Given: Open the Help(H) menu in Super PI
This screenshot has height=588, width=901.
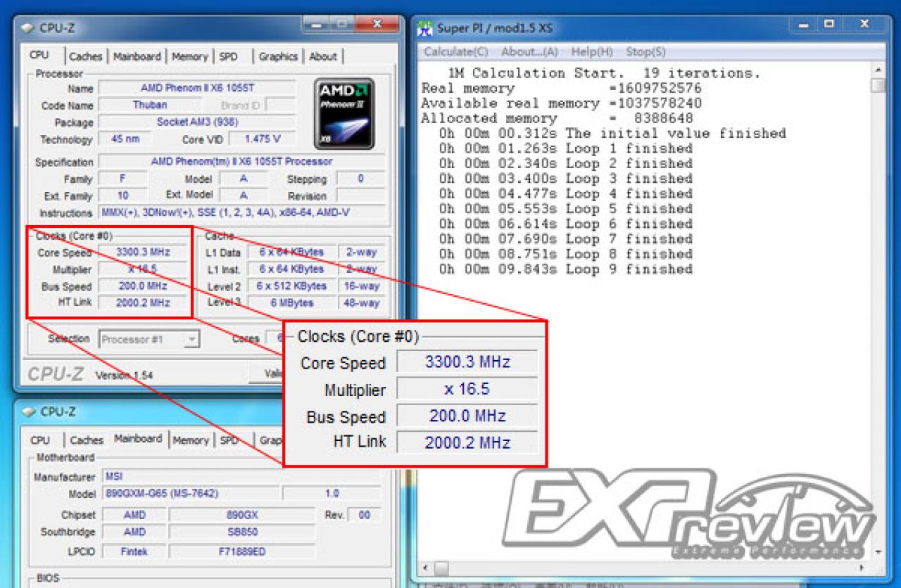Looking at the screenshot, I should pyautogui.click(x=592, y=52).
